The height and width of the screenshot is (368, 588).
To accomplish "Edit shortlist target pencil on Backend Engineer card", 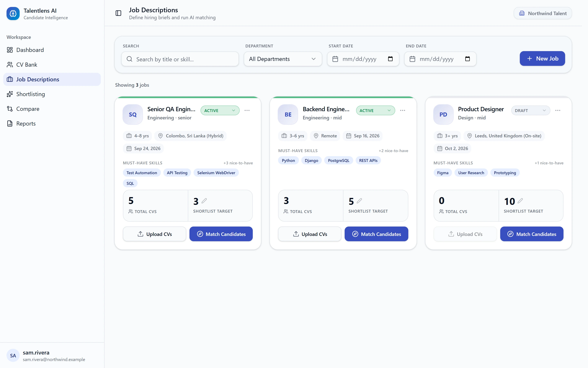I will click(x=359, y=201).
